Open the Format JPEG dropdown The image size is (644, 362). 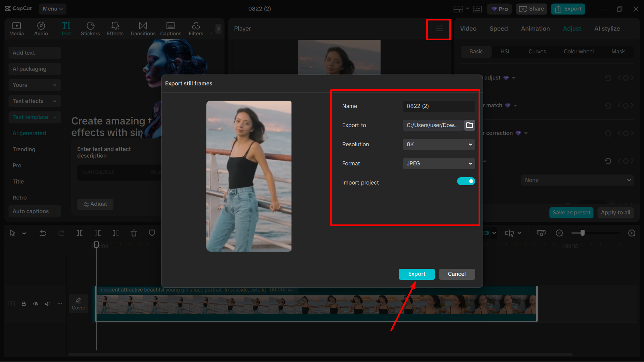point(439,163)
